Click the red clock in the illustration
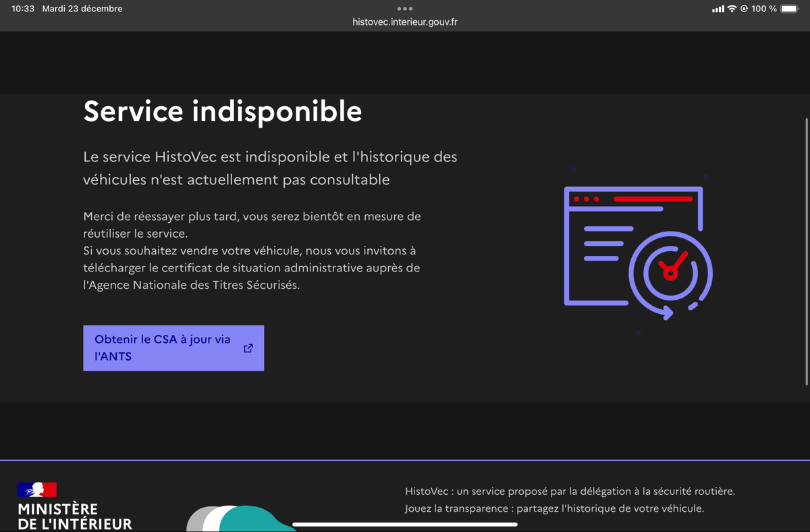Image resolution: width=810 pixels, height=532 pixels. 670,270
